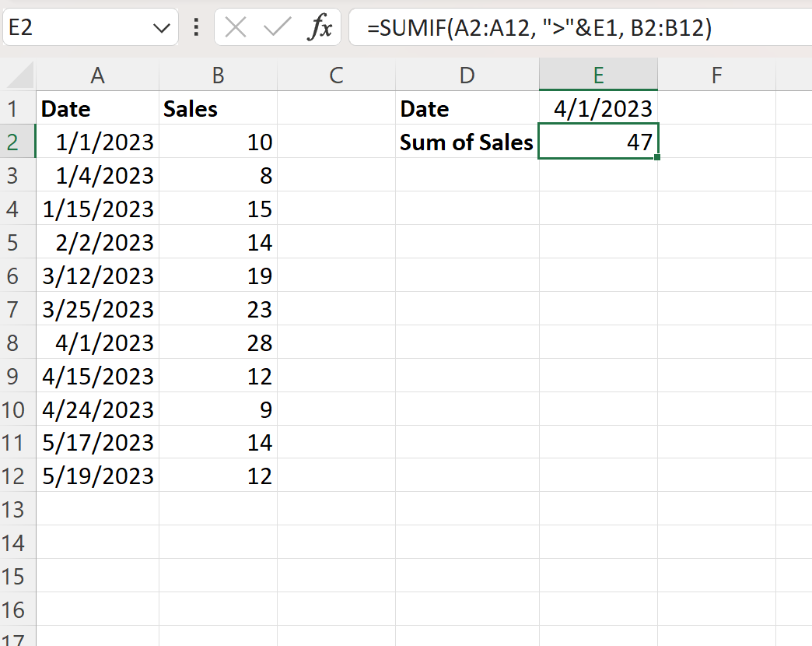The width and height of the screenshot is (812, 646).
Task: Expand the Name Box dropdown arrow
Action: click(x=162, y=29)
